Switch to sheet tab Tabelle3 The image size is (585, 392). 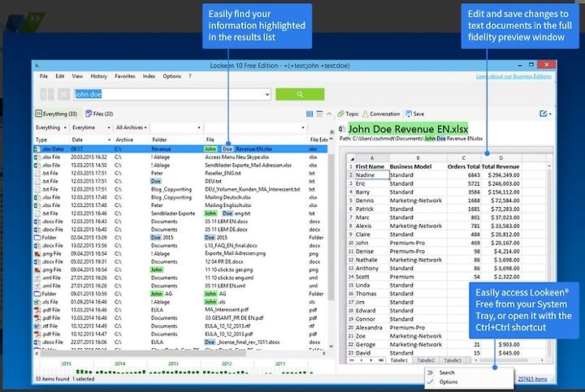[x=453, y=360]
